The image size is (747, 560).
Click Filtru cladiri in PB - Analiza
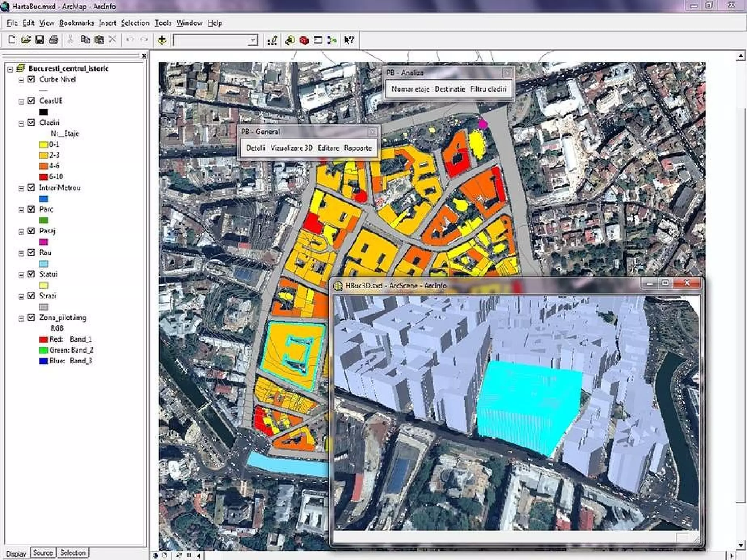pyautogui.click(x=488, y=89)
